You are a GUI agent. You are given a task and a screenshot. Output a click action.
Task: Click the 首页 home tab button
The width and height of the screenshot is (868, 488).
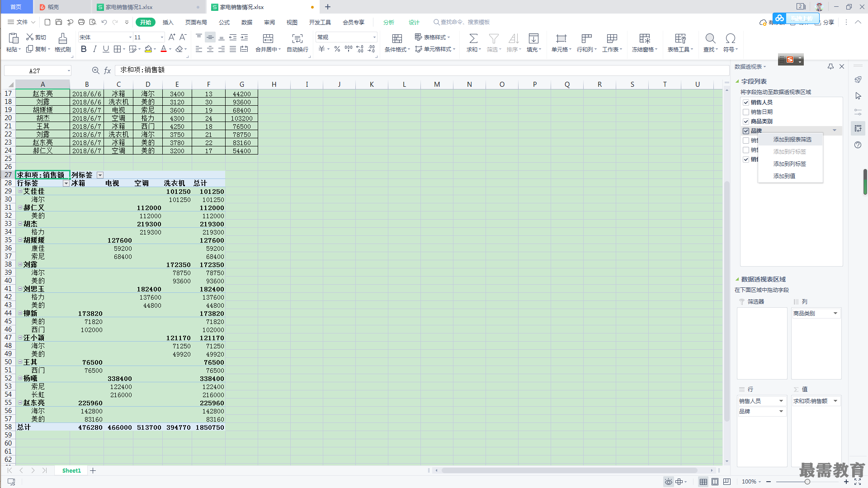(x=16, y=7)
